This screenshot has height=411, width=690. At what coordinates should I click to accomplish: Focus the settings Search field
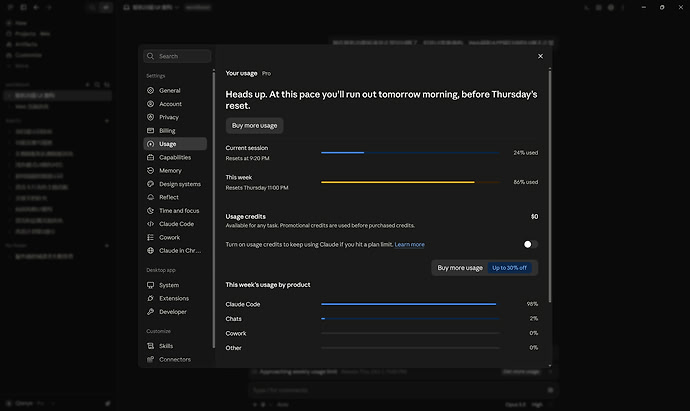(177, 56)
